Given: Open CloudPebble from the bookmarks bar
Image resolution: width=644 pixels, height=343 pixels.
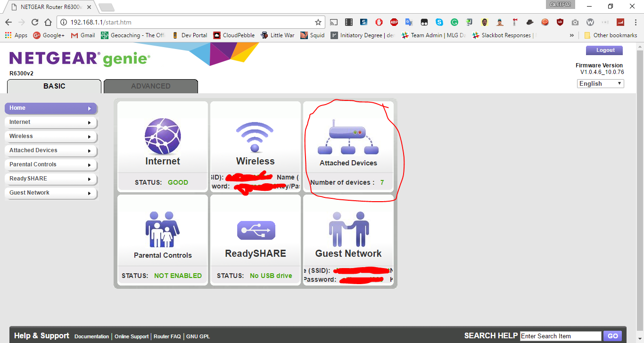Looking at the screenshot, I should point(234,35).
